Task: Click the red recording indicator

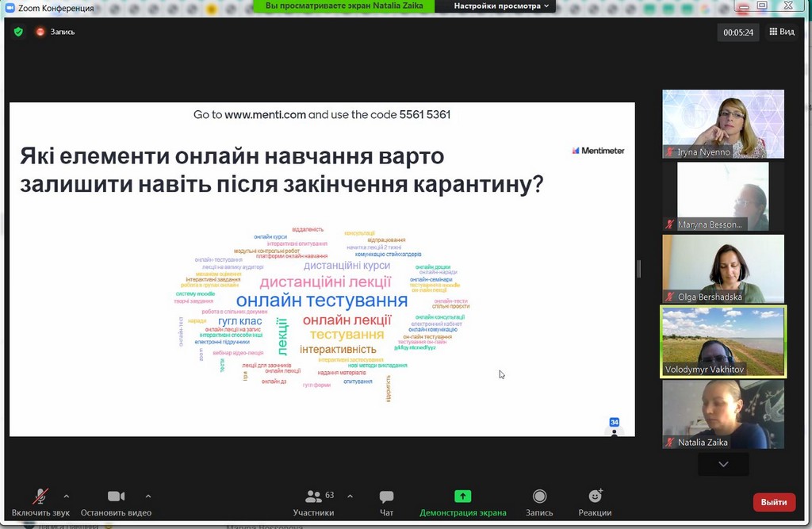Action: pyautogui.click(x=40, y=32)
